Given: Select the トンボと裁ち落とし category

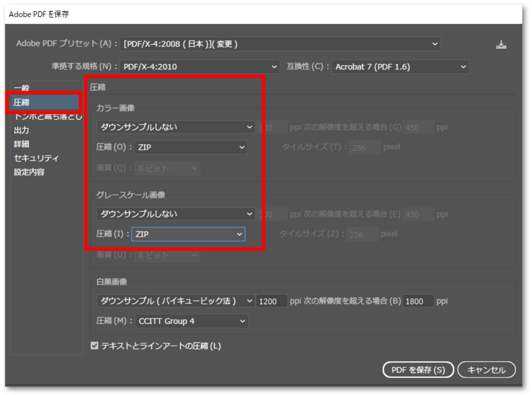Looking at the screenshot, I should (x=45, y=116).
